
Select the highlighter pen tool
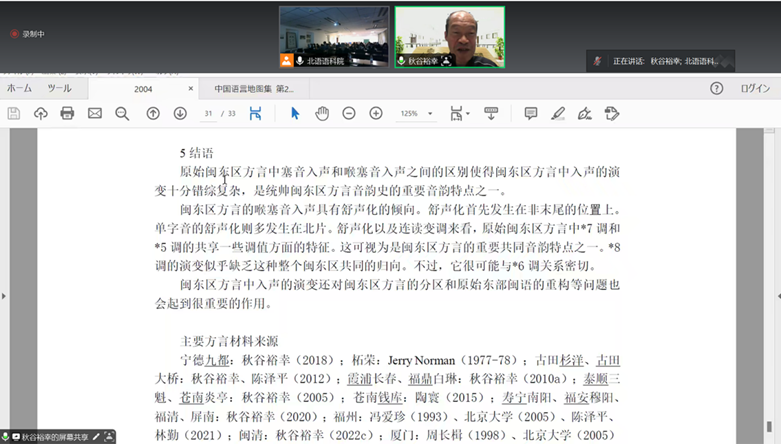pyautogui.click(x=558, y=114)
